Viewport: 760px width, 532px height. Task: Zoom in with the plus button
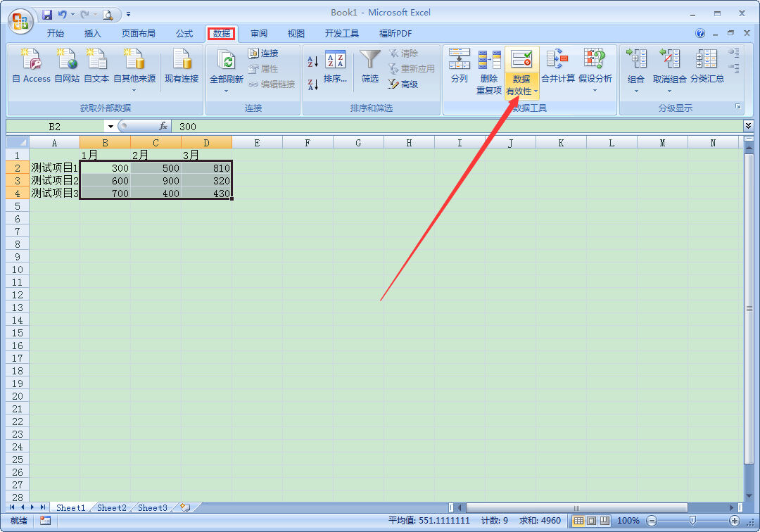tap(734, 521)
